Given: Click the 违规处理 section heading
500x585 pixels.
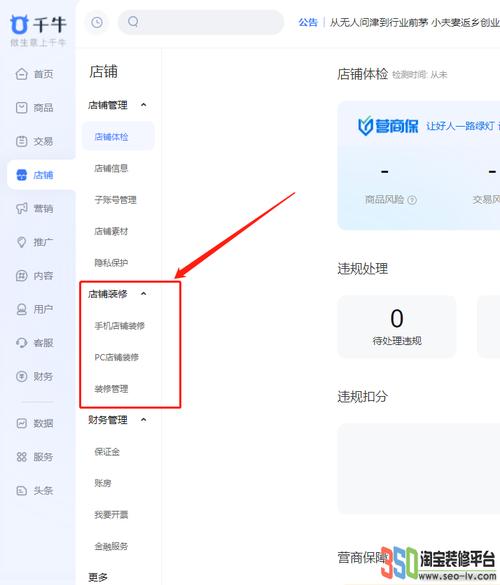Looking at the screenshot, I should pos(362,269).
